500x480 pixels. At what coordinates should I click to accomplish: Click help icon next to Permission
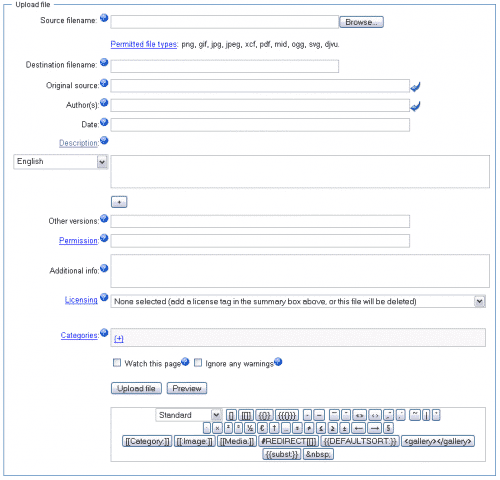point(104,238)
